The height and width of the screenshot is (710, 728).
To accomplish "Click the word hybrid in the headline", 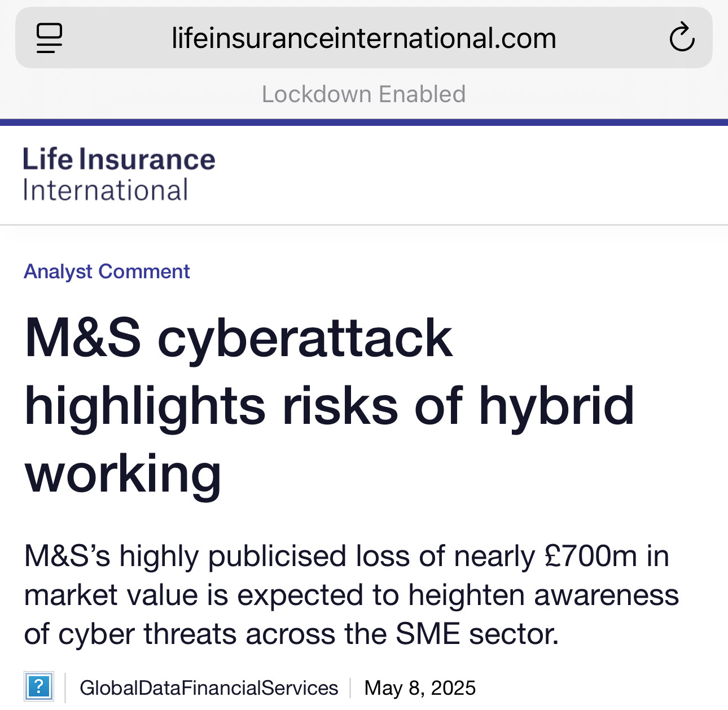I will click(556, 407).
